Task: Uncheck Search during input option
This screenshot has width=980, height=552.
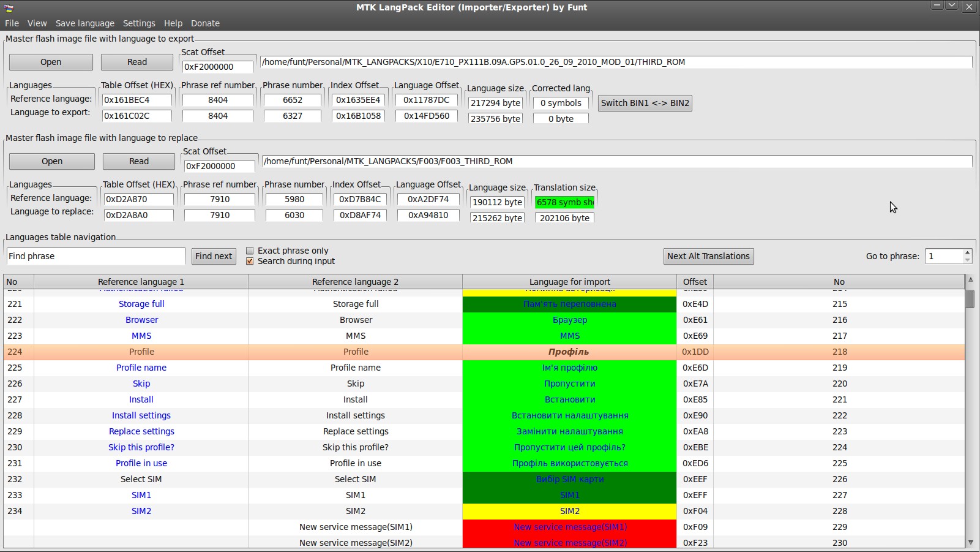Action: tap(250, 261)
